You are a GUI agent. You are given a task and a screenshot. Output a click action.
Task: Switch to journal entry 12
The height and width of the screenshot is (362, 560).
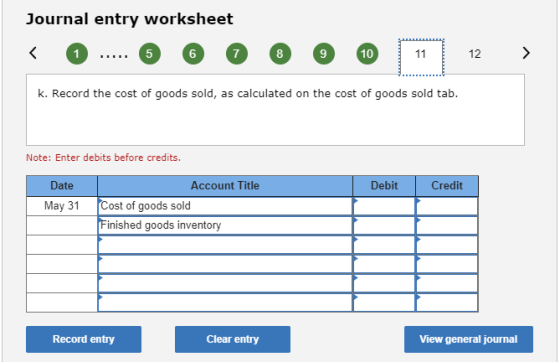pos(475,54)
